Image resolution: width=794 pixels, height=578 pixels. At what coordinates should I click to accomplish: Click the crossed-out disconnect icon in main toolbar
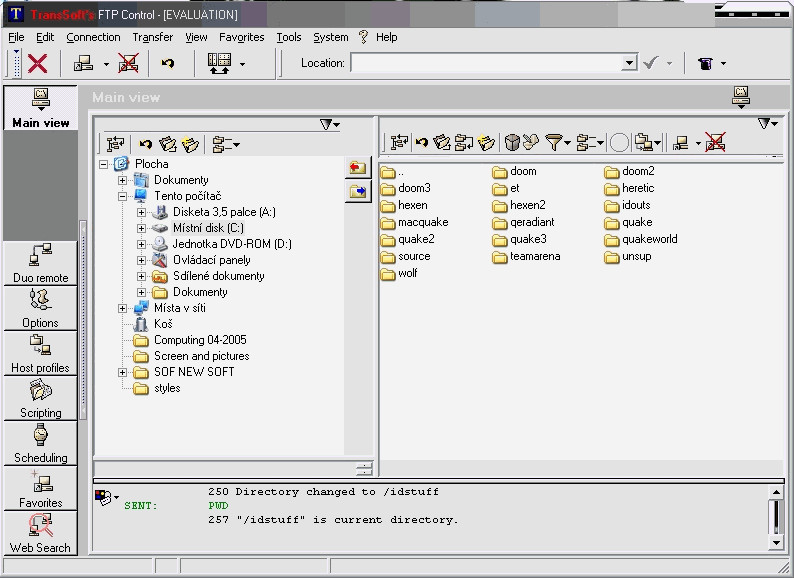(x=128, y=63)
